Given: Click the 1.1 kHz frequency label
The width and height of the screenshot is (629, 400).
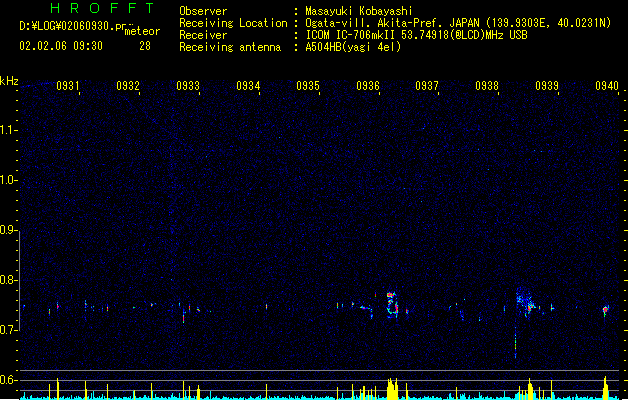Looking at the screenshot, I should 8,130.
